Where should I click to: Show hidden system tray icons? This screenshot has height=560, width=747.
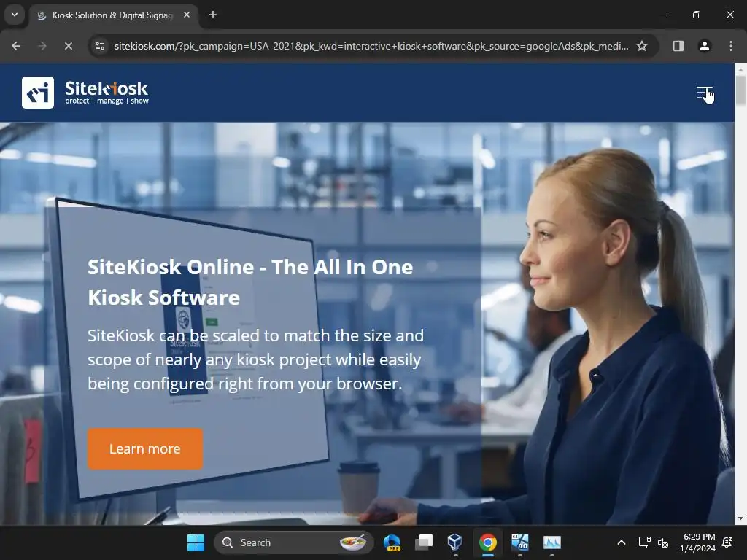pos(622,542)
